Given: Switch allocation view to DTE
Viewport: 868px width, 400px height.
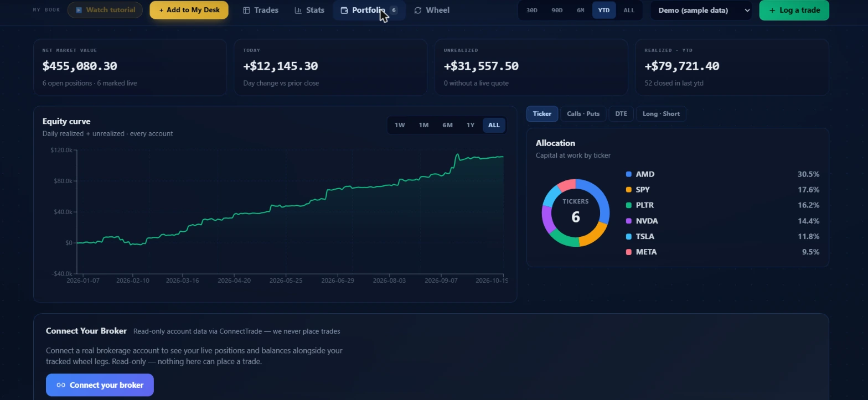Looking at the screenshot, I should 621,114.
